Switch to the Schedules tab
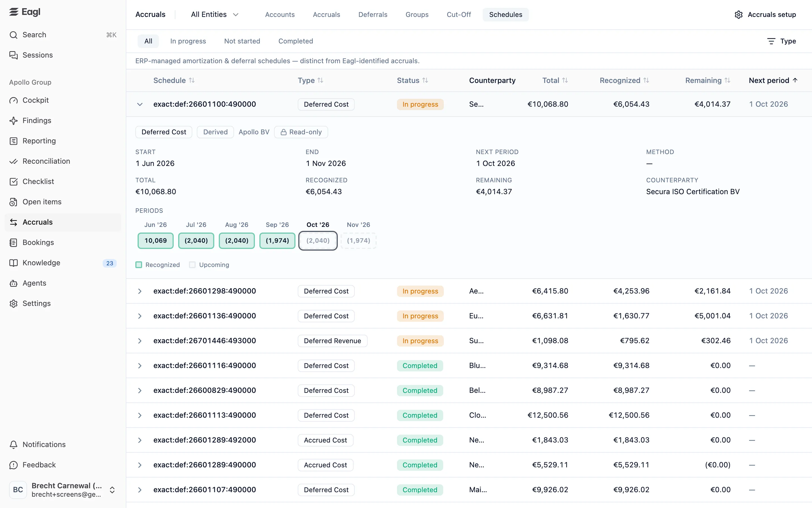 505,15
